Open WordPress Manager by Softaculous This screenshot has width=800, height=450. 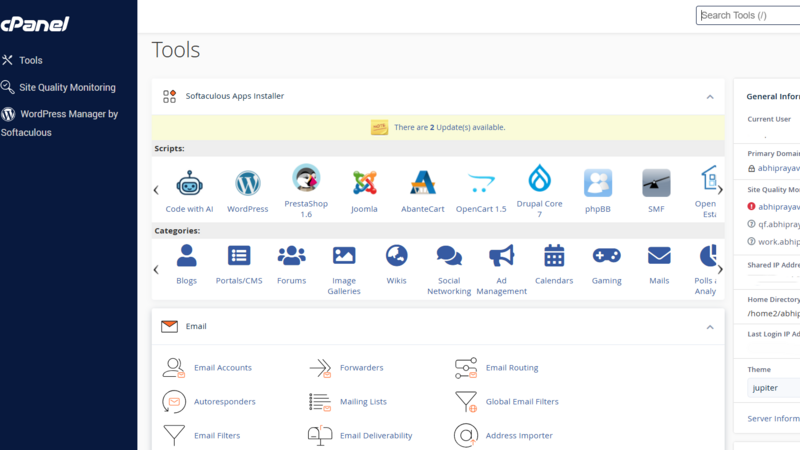[x=60, y=123]
